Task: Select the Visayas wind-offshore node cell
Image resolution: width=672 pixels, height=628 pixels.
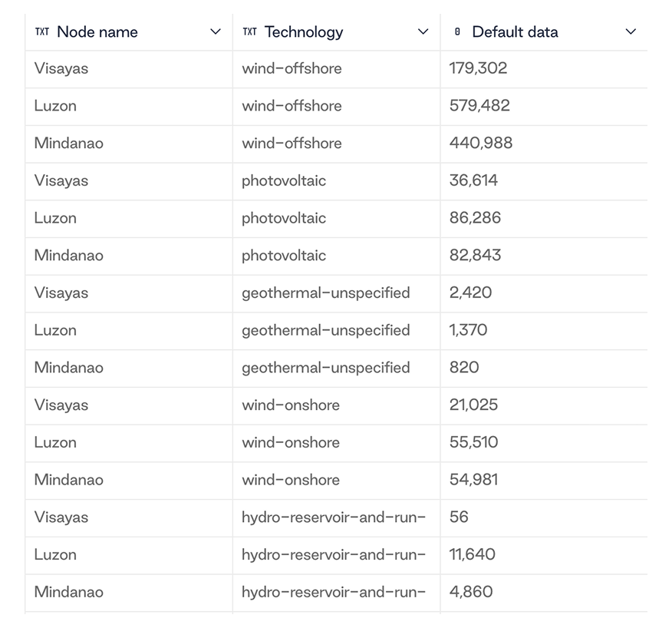Action: tap(129, 69)
